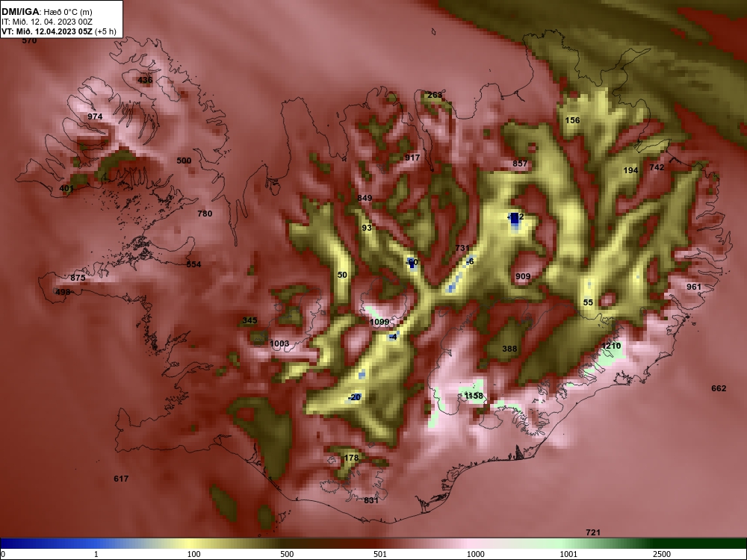Screen dimensions: 747x560
Task: Click the map value 50
Action: (x=342, y=275)
